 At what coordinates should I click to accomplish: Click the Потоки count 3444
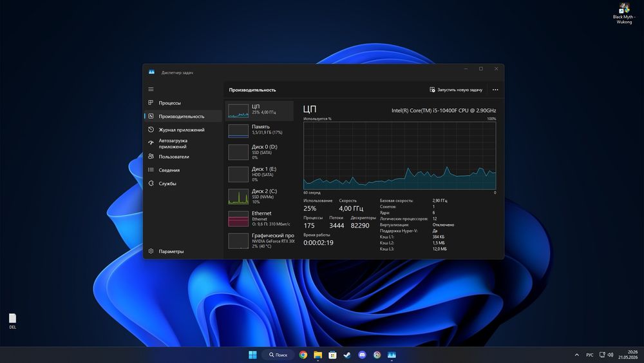pos(336,226)
